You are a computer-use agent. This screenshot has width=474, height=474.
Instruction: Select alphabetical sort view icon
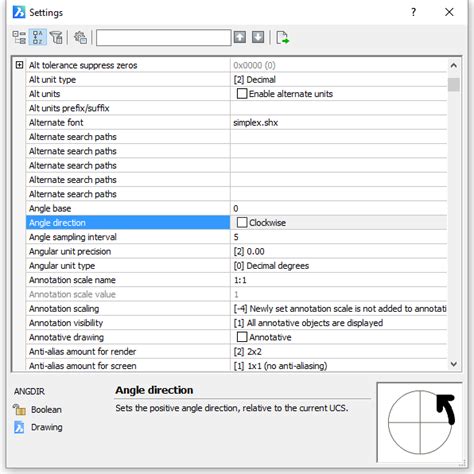coord(38,37)
